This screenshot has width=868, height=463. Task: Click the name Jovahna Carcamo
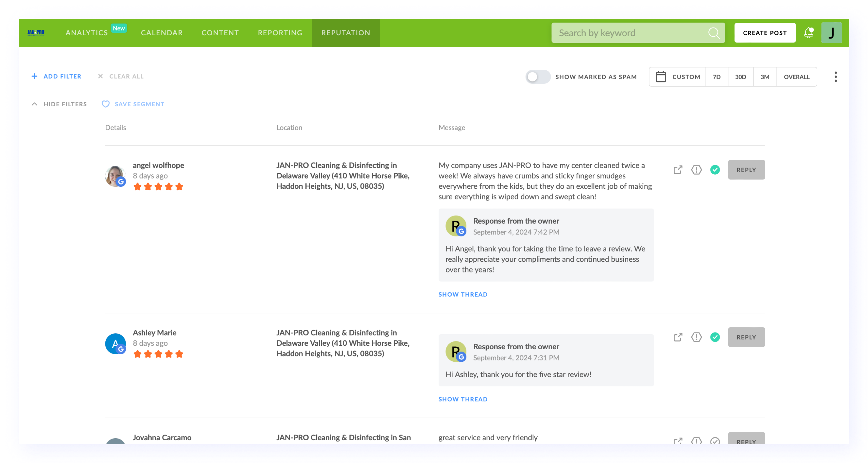tap(162, 437)
